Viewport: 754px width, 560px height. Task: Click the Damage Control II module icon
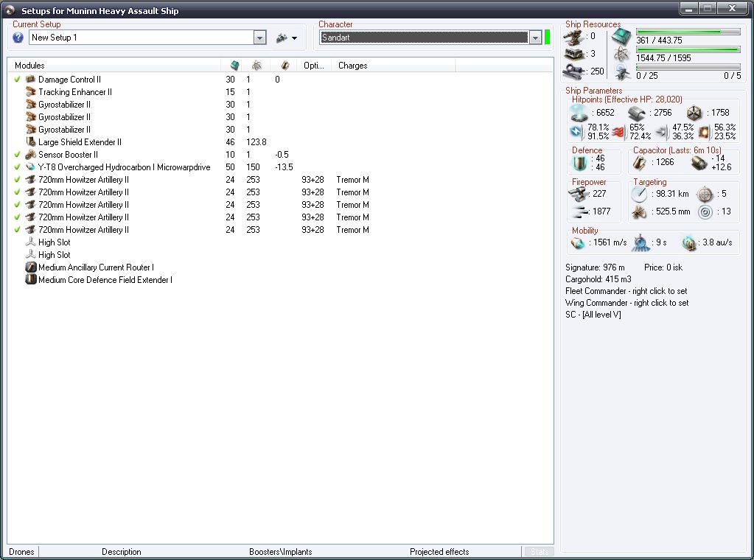point(31,80)
